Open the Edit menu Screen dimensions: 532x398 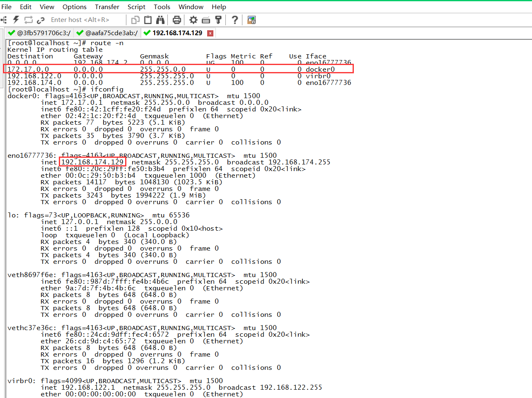point(26,7)
